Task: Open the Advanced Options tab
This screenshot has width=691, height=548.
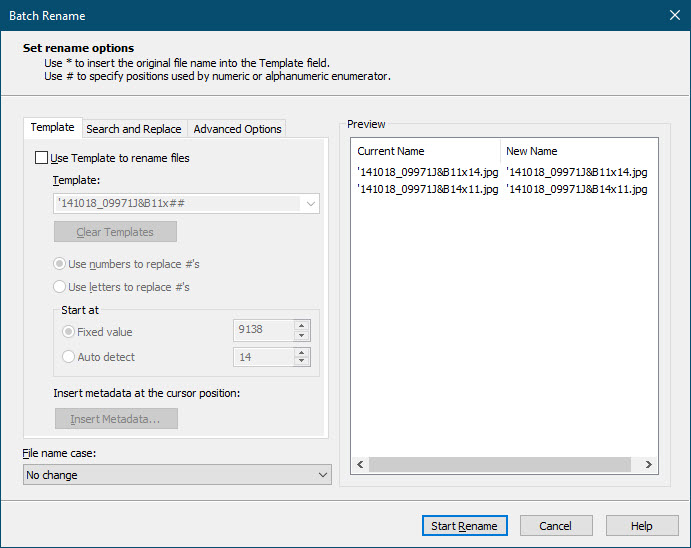Action: 238,129
